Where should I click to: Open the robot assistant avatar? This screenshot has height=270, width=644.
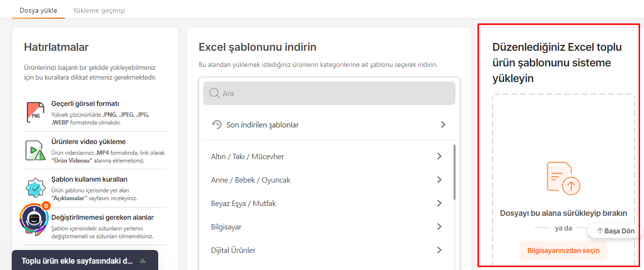point(34,218)
